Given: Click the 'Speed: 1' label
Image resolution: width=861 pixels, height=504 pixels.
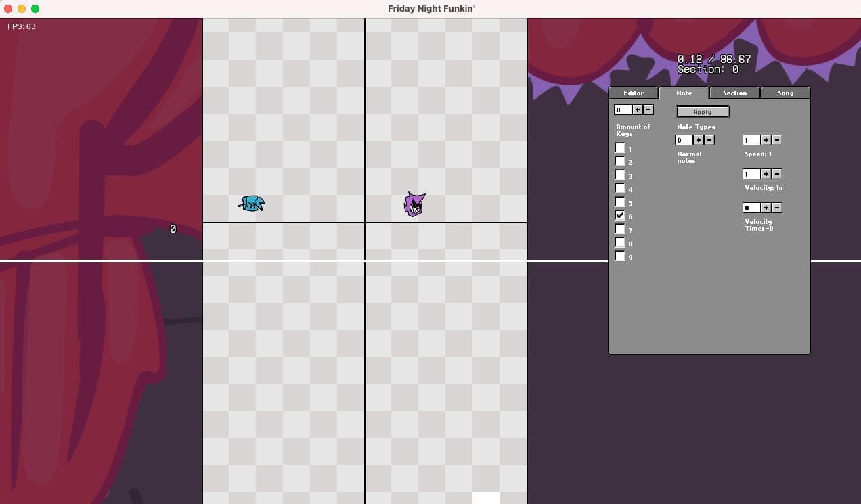Looking at the screenshot, I should (x=758, y=154).
